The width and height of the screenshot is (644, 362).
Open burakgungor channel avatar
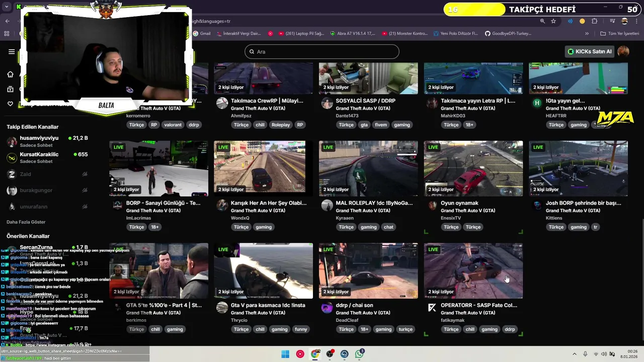12,191
